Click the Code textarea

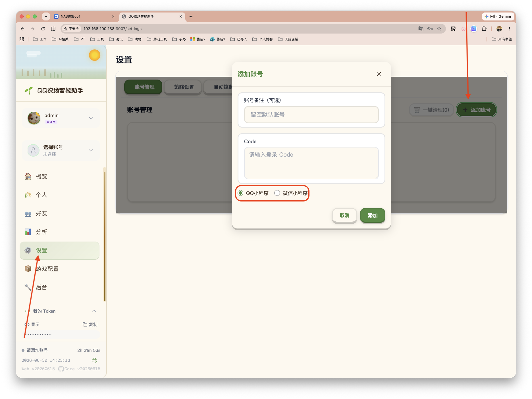point(311,163)
